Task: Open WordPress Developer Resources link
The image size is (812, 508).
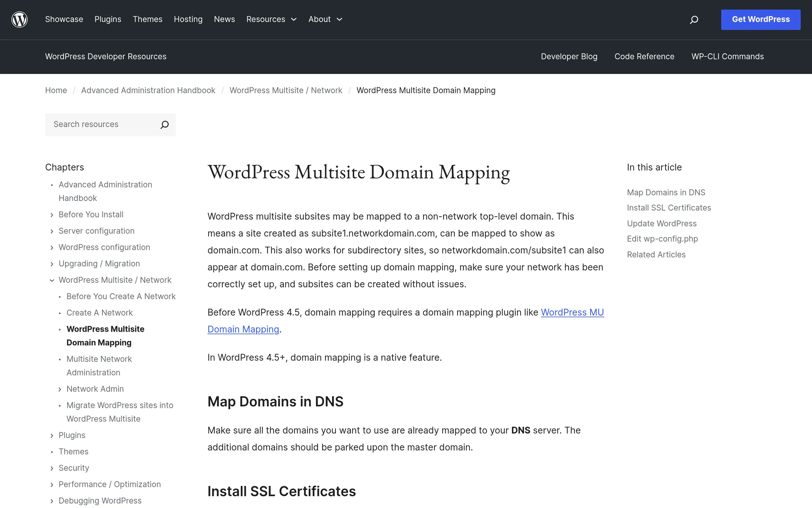Action: tap(106, 57)
